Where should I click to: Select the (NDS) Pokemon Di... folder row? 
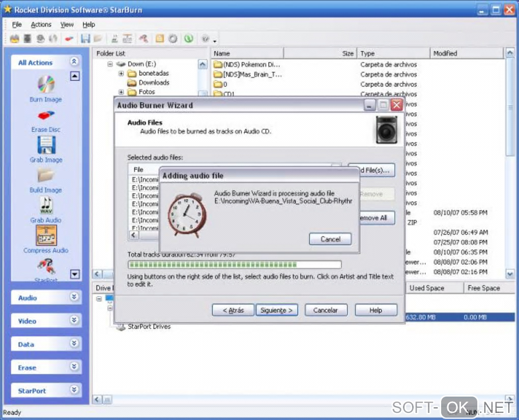point(247,65)
